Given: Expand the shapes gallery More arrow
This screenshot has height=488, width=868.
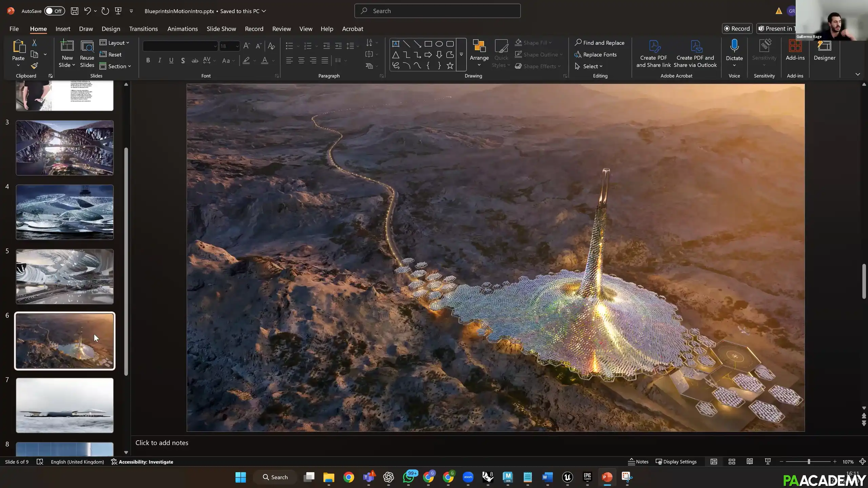Looking at the screenshot, I should coord(461,55).
